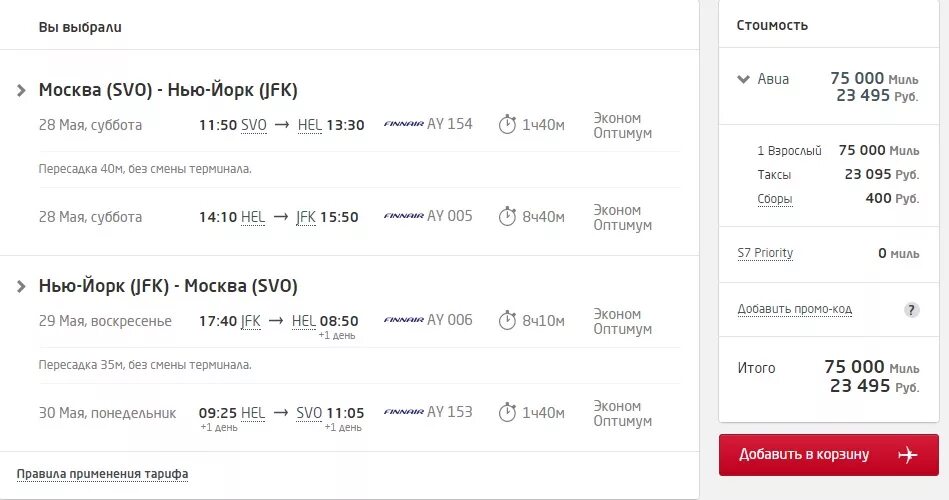Click the JFK arrival airport code at 15:50
949x500 pixels.
tap(306, 217)
